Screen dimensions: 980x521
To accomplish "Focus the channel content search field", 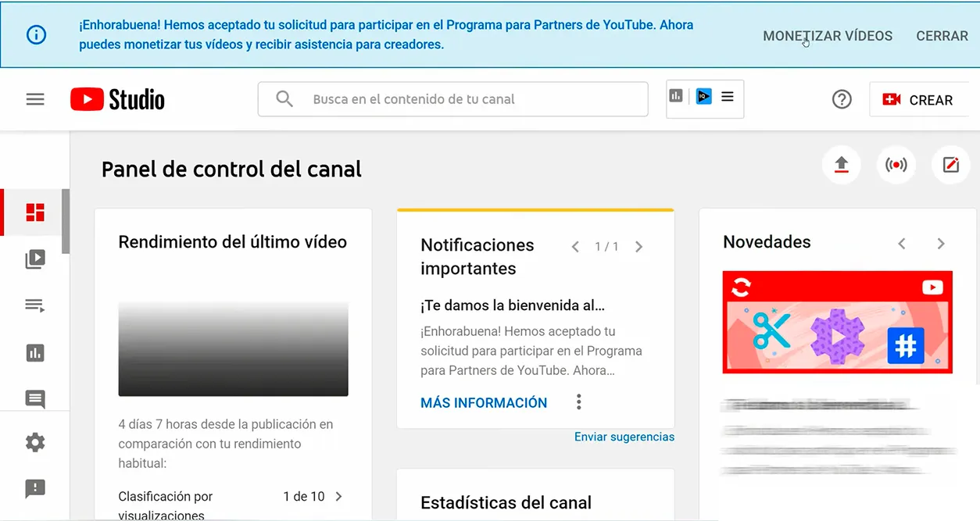I will click(x=453, y=99).
